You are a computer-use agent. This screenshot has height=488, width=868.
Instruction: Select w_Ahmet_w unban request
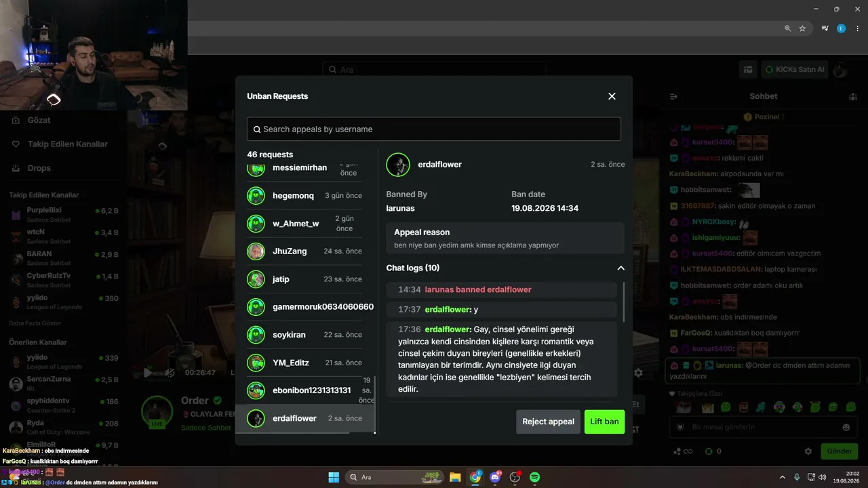tap(304, 224)
